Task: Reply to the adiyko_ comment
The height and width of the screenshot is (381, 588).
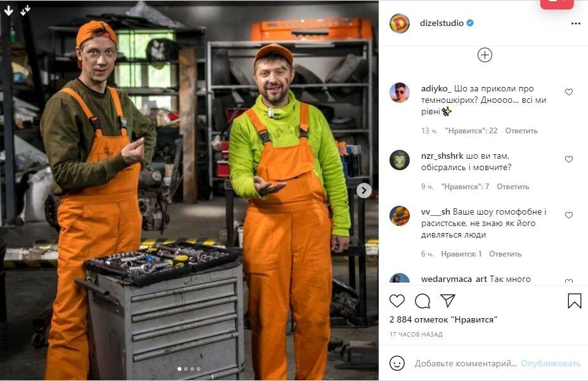Action: point(521,131)
